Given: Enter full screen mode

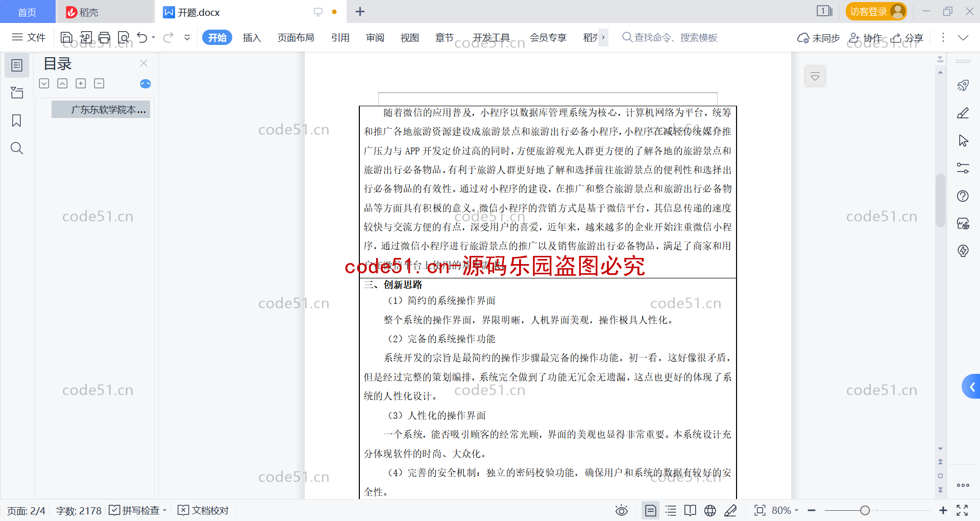Looking at the screenshot, I should (x=962, y=510).
